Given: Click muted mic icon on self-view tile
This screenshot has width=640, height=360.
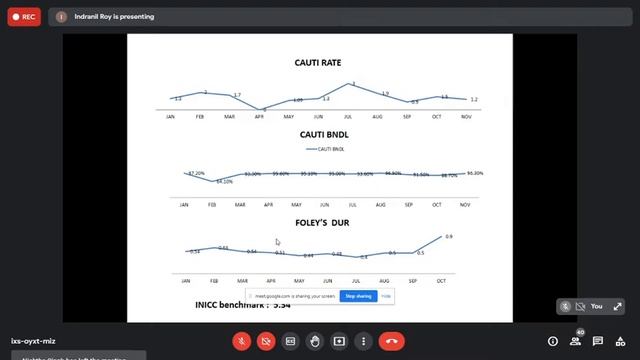Looking at the screenshot, I should [565, 307].
